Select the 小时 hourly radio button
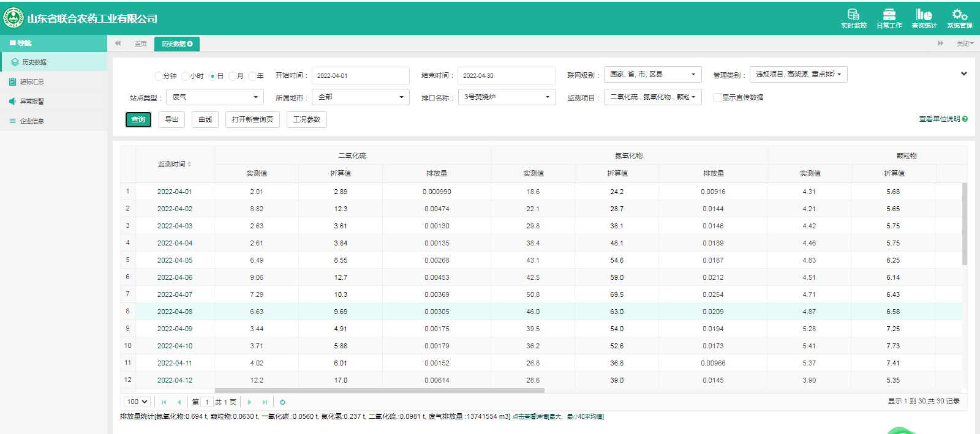This screenshot has width=980, height=434. point(186,76)
